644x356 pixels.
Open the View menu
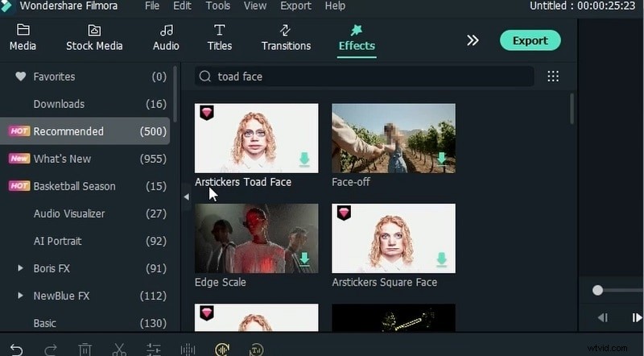pos(254,6)
